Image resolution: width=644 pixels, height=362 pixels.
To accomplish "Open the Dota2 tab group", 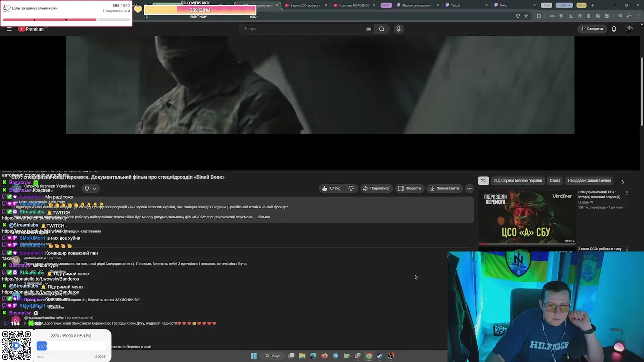I will (546, 5).
